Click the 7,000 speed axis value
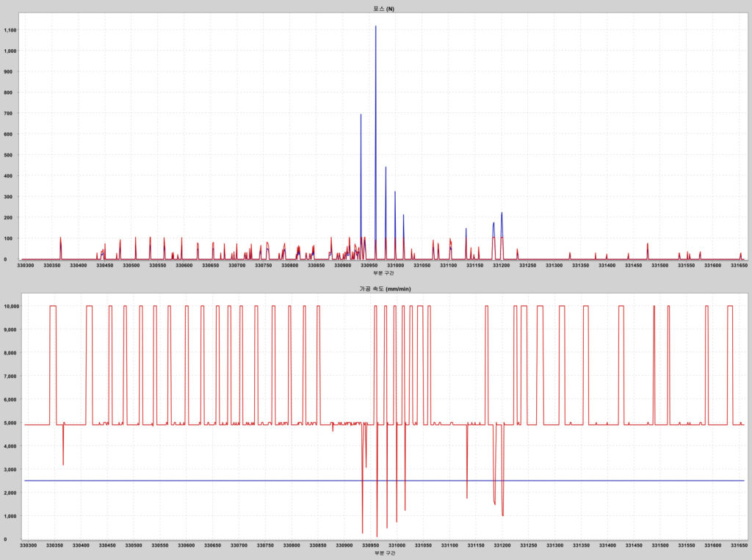Screen dimensions: 752x560 (10, 377)
